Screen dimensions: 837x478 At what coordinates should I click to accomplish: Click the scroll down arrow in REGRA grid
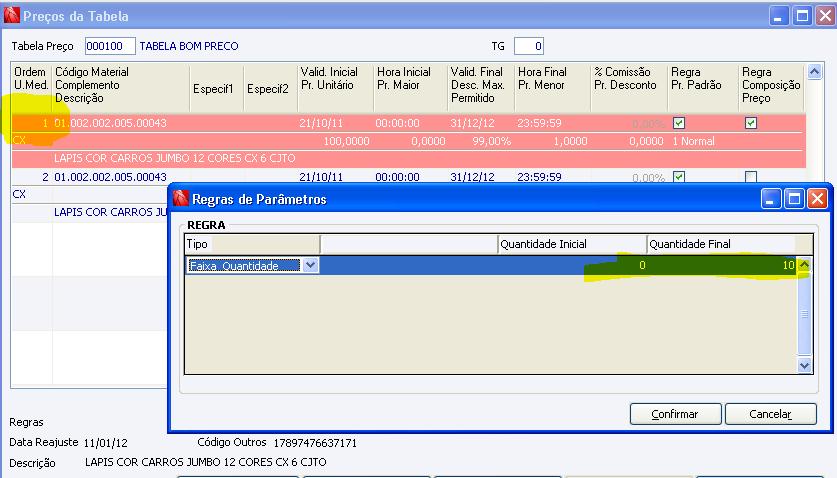[x=804, y=365]
